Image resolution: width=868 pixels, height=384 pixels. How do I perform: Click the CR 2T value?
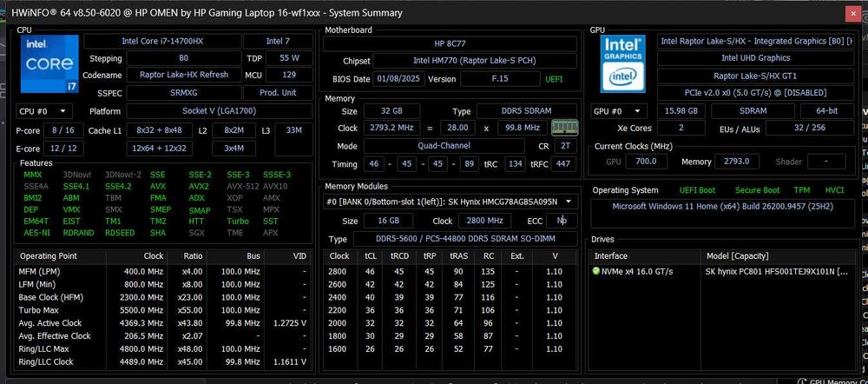565,146
